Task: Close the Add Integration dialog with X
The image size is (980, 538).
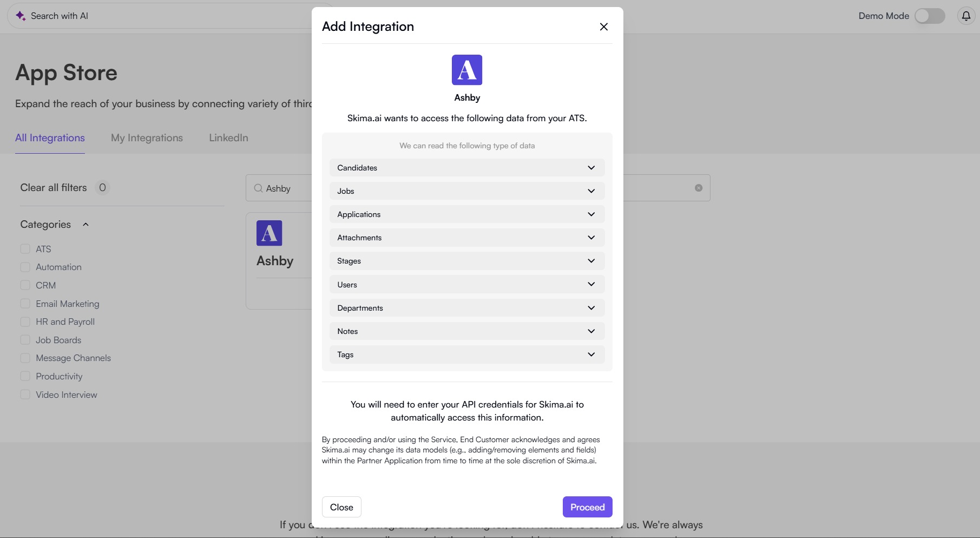Action: 604,27
